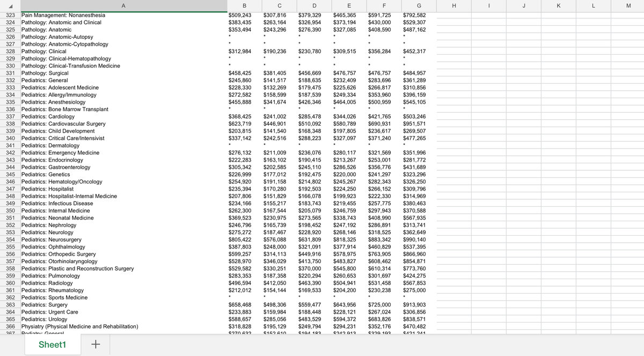This screenshot has height=356, width=644.
Task: Click the $805,422 value cell
Action: [240, 239]
